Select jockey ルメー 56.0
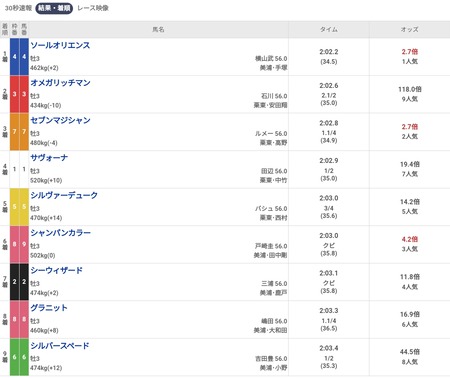The height and width of the screenshot is (378, 450). click(271, 134)
